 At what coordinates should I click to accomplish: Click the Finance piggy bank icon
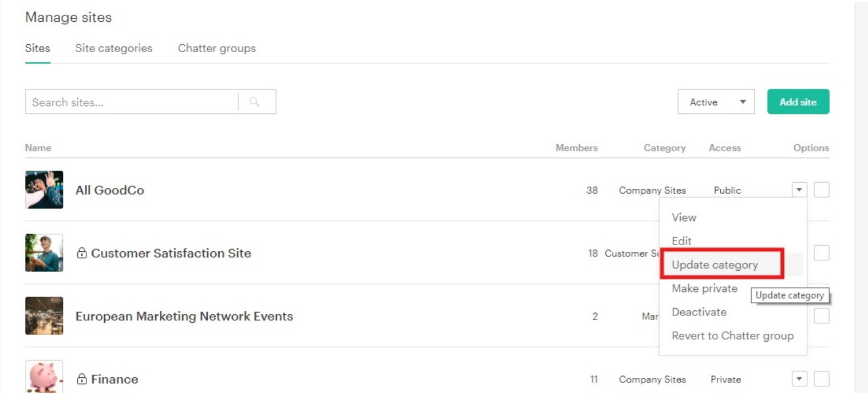pos(44,376)
